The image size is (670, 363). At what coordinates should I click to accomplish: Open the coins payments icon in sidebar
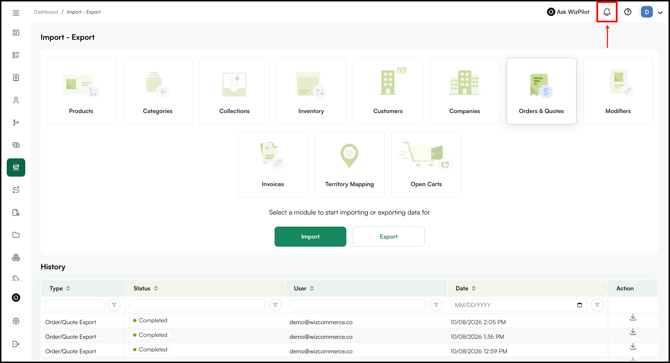[16, 145]
